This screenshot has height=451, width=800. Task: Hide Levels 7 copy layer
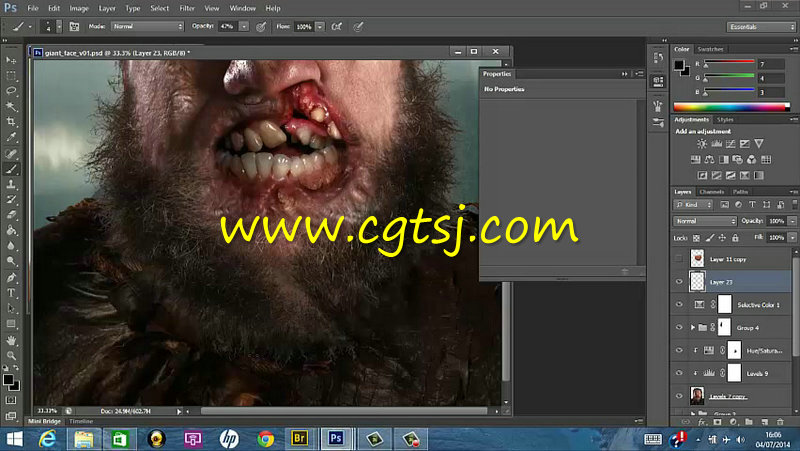point(679,396)
